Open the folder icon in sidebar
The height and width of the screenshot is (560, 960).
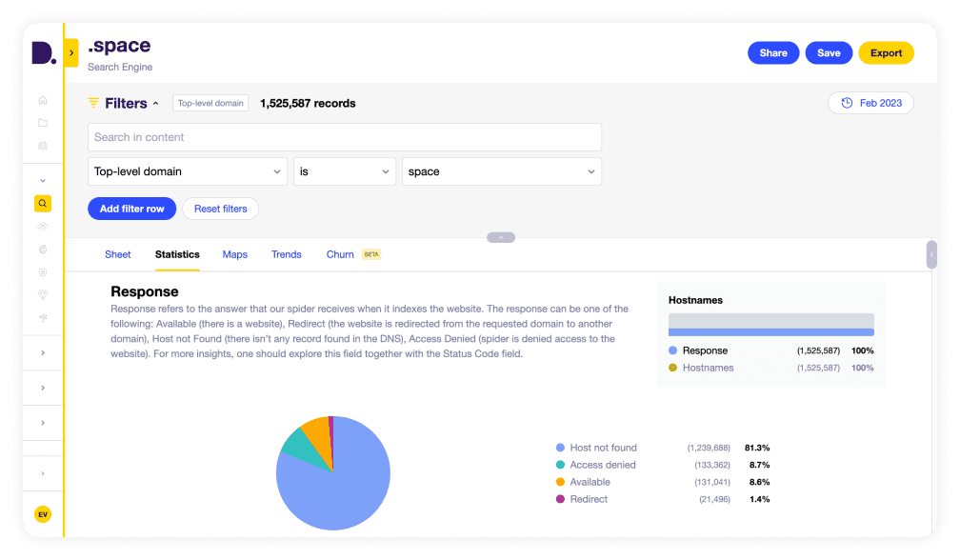click(x=43, y=123)
